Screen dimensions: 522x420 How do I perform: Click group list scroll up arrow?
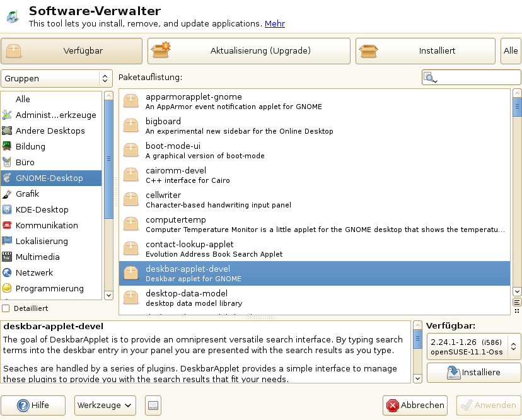(108, 96)
